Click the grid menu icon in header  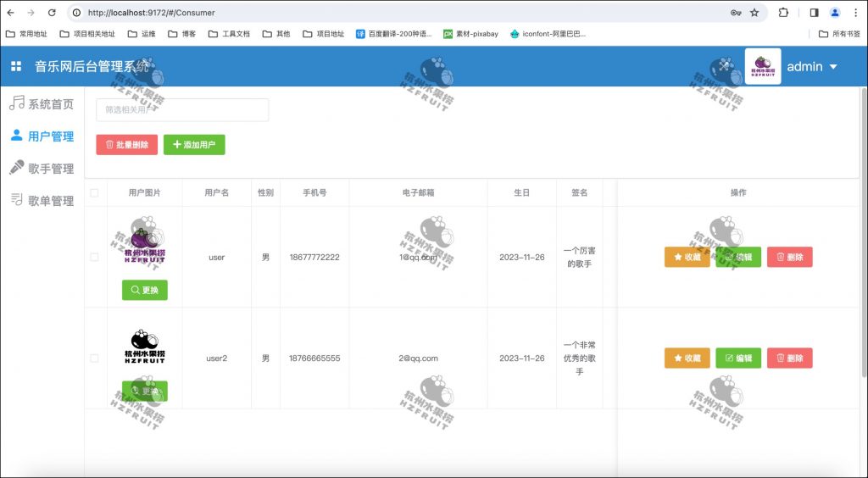pyautogui.click(x=16, y=66)
